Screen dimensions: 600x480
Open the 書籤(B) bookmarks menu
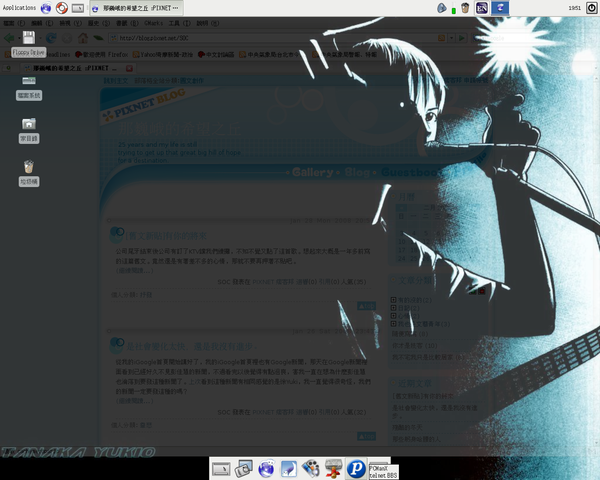click(x=127, y=23)
